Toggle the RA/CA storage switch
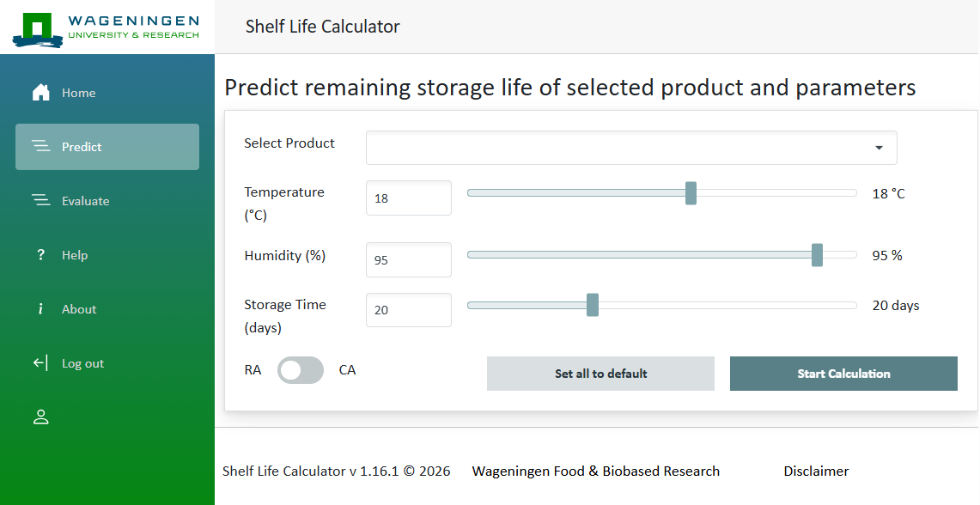The image size is (980, 505). 301,370
